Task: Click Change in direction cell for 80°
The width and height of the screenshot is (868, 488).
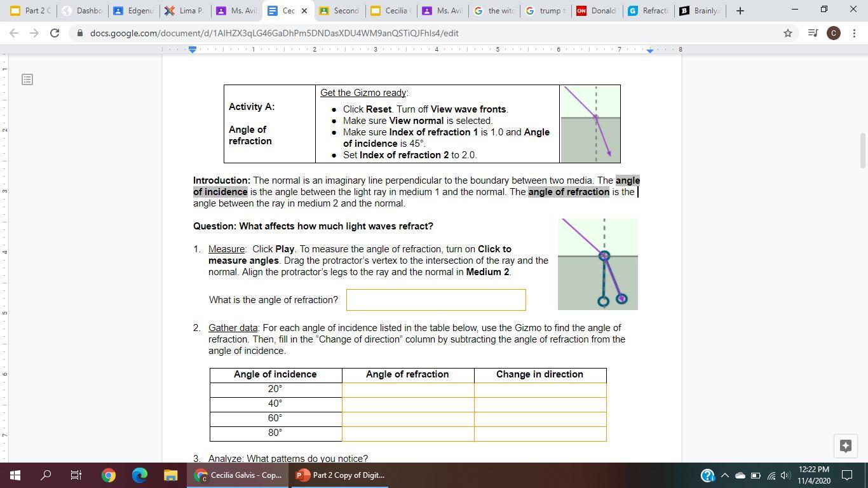Action: pyautogui.click(x=540, y=433)
